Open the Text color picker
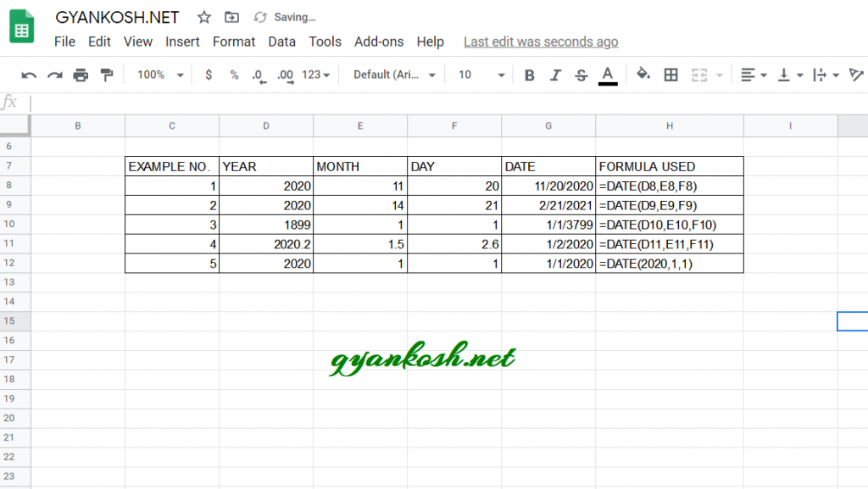 607,75
